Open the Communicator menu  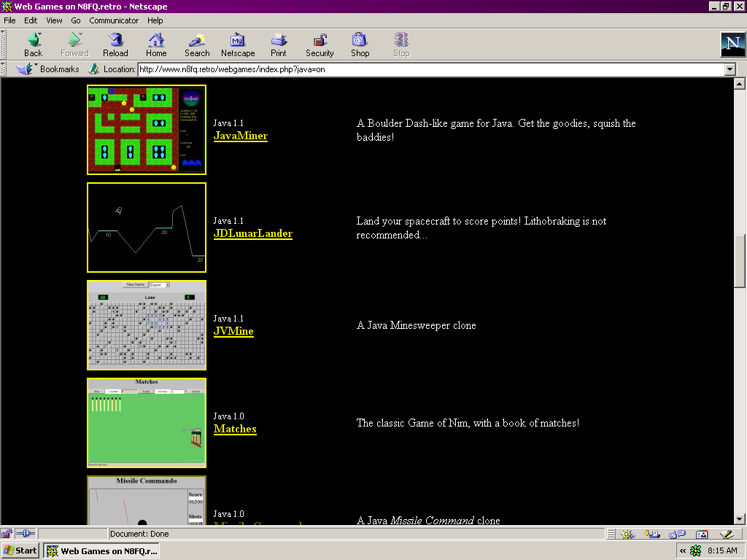point(113,20)
